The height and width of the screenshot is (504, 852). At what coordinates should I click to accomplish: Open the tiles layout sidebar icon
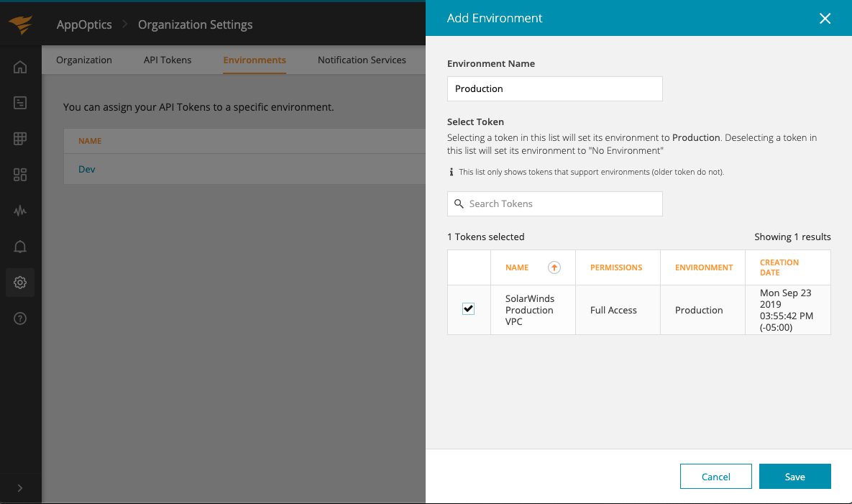click(x=20, y=175)
